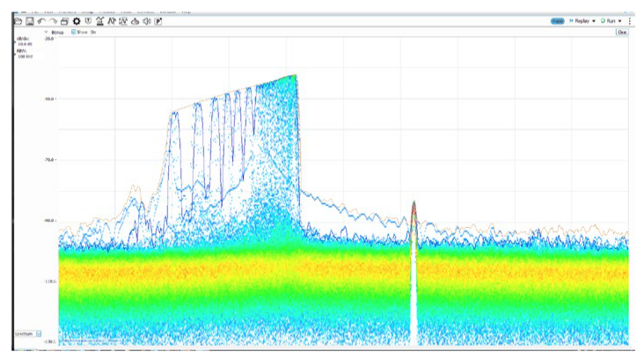The image size is (644, 359).
Task: Open settings with the gear icon
Action: tap(77, 21)
